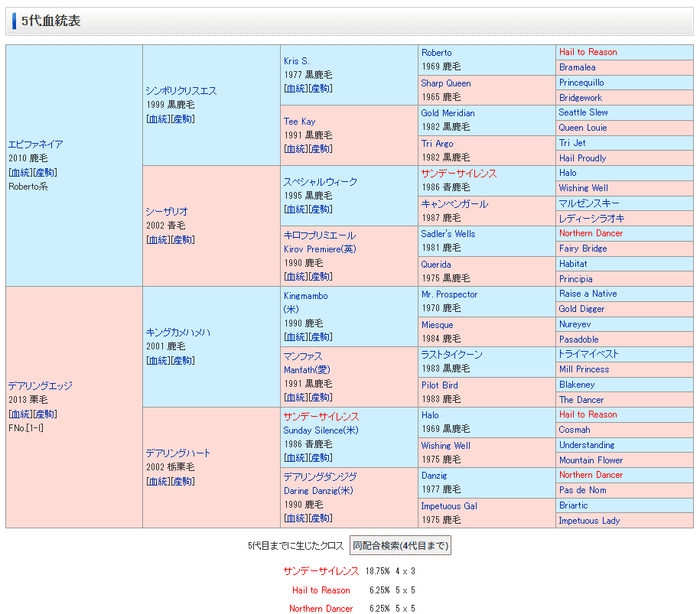Click the Bramalea link
The height and width of the screenshot is (614, 700).
[578, 67]
